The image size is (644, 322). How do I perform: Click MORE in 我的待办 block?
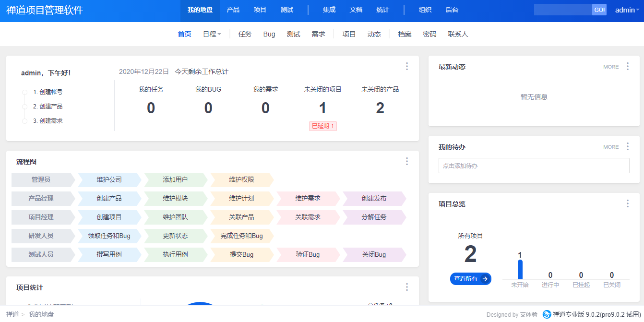coord(611,147)
